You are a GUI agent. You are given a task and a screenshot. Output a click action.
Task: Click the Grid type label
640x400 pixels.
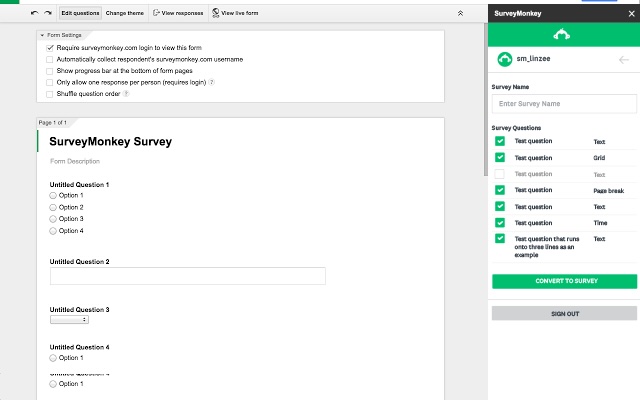point(599,158)
